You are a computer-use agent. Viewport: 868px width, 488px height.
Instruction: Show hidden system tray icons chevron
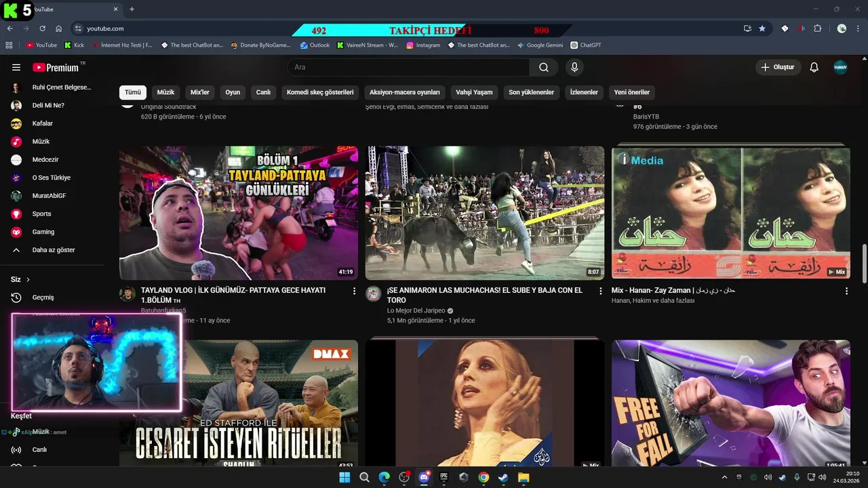pos(724,477)
